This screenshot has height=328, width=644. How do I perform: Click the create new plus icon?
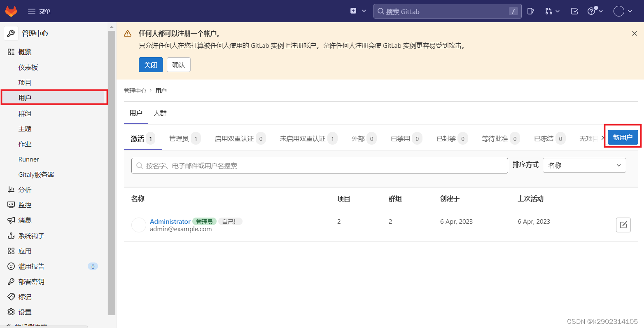click(x=353, y=11)
